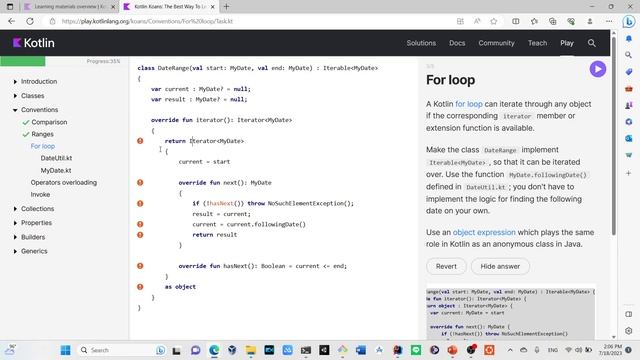This screenshot has width=640, height=360.
Task: Click the clock showing date and time
Action: (611, 350)
